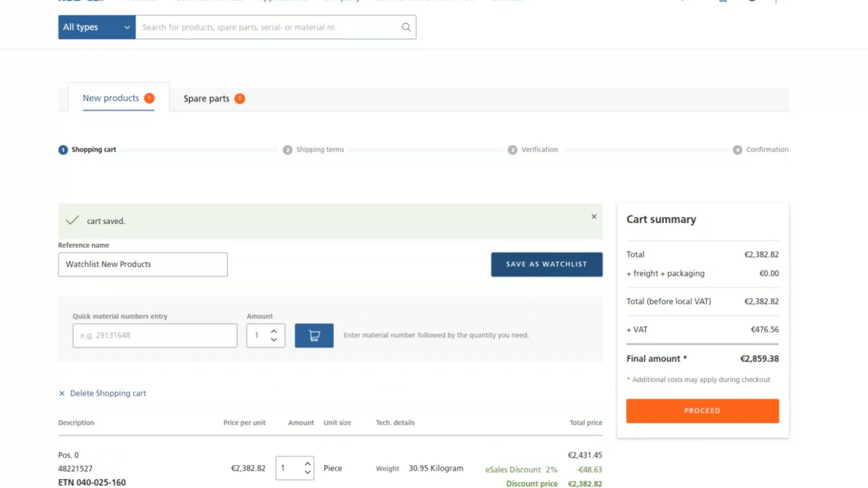Increase quick entry amount stepper
The width and height of the screenshot is (868, 488).
click(x=274, y=331)
